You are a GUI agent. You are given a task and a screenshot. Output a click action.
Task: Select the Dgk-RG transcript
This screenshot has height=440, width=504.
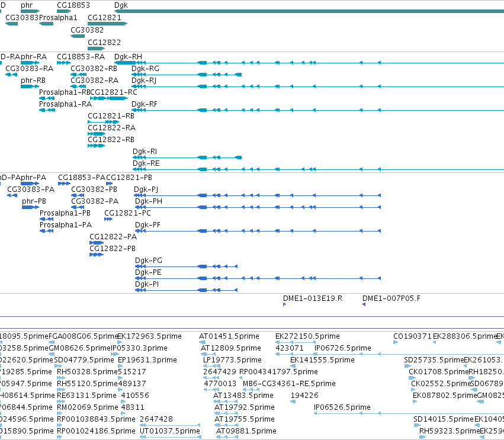click(x=187, y=75)
